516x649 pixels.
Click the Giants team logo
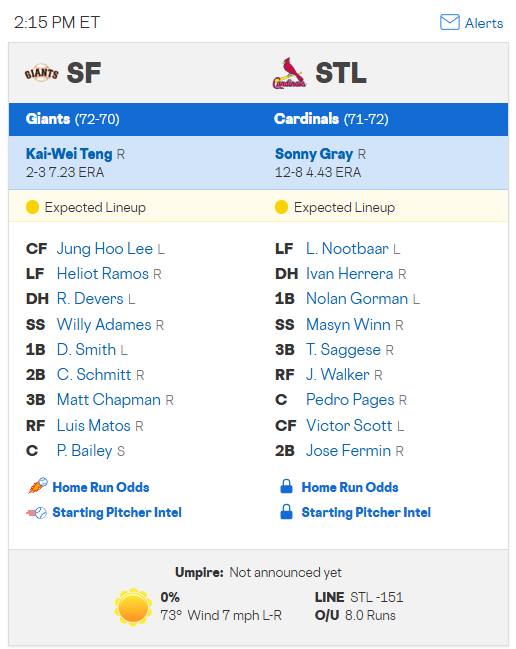(x=41, y=73)
